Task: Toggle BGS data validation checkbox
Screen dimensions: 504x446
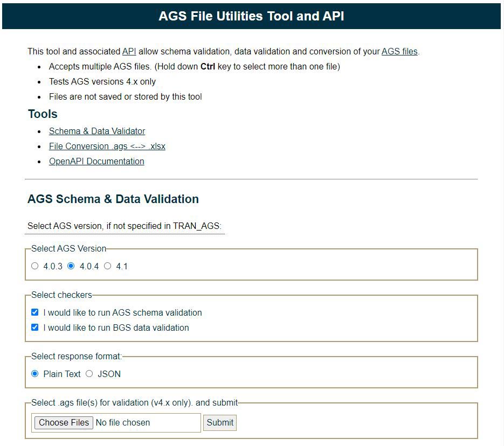Action: (x=34, y=327)
